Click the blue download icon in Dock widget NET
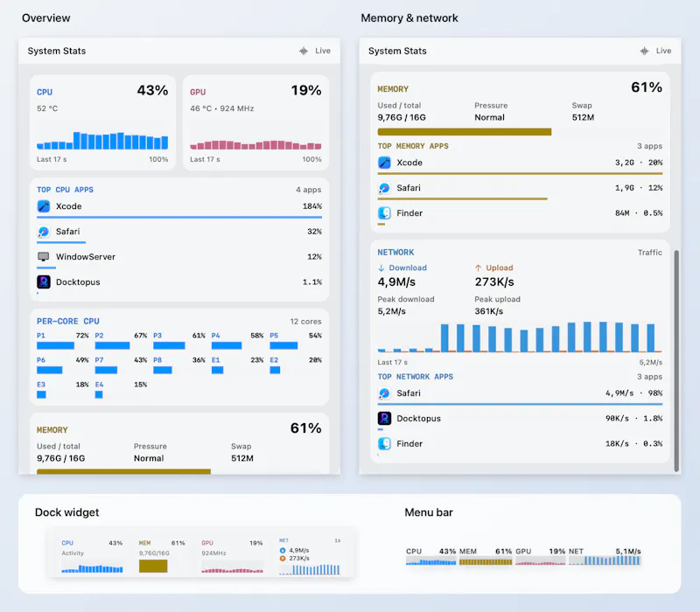Viewport: 700px width, 612px height. tap(283, 551)
